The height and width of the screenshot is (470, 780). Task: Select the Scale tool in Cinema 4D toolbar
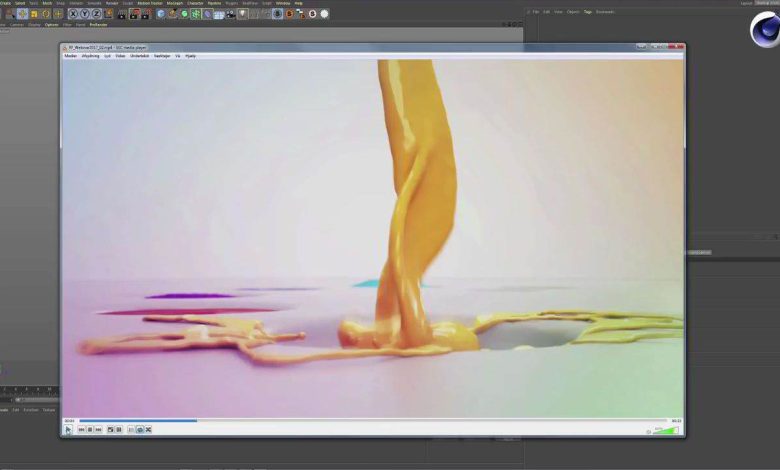(x=34, y=14)
